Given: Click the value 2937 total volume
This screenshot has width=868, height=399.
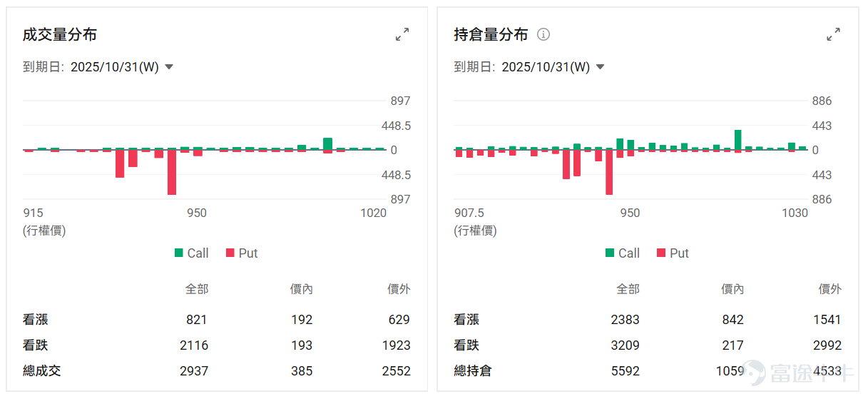Looking at the screenshot, I should coord(194,371).
